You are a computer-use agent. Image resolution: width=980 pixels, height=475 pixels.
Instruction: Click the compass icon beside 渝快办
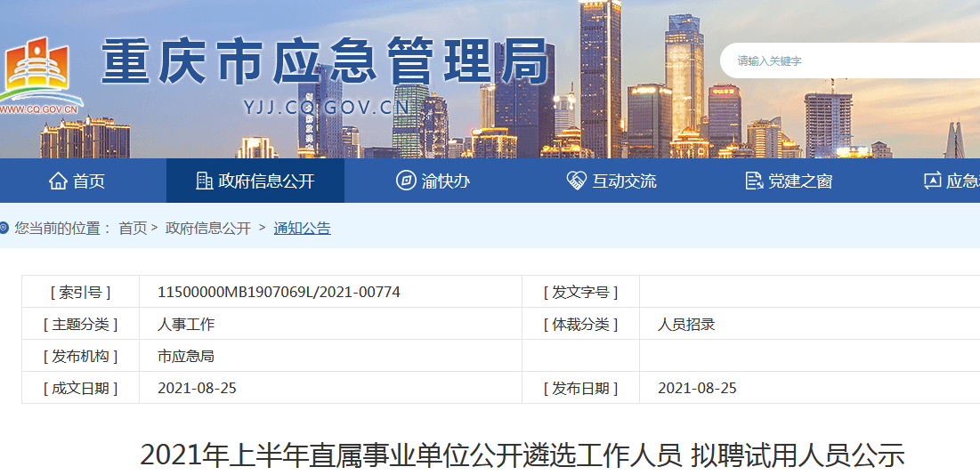click(x=406, y=181)
